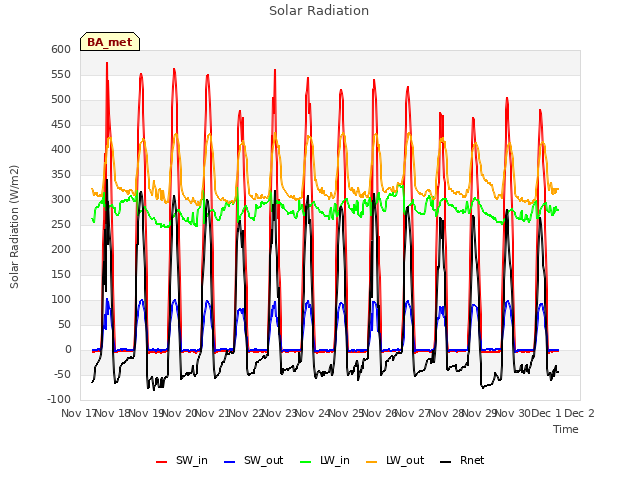Click the orange LW_out legend color marker

(x=372, y=462)
